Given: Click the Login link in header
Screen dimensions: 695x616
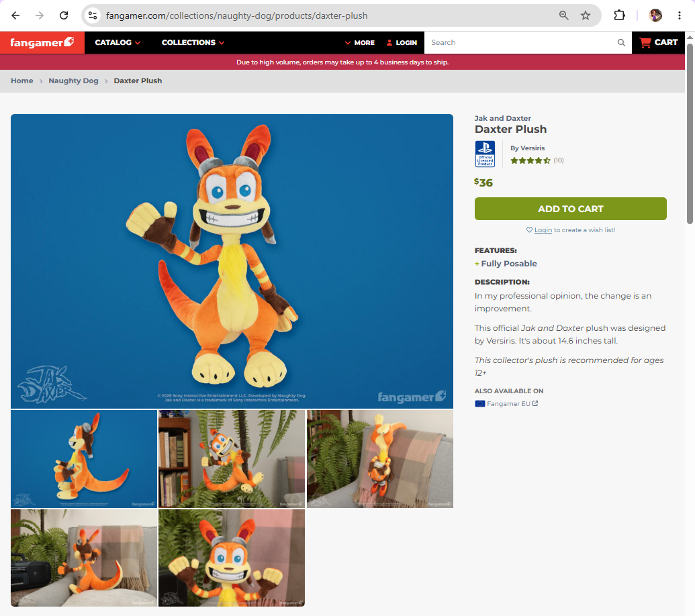Looking at the screenshot, I should coord(402,42).
